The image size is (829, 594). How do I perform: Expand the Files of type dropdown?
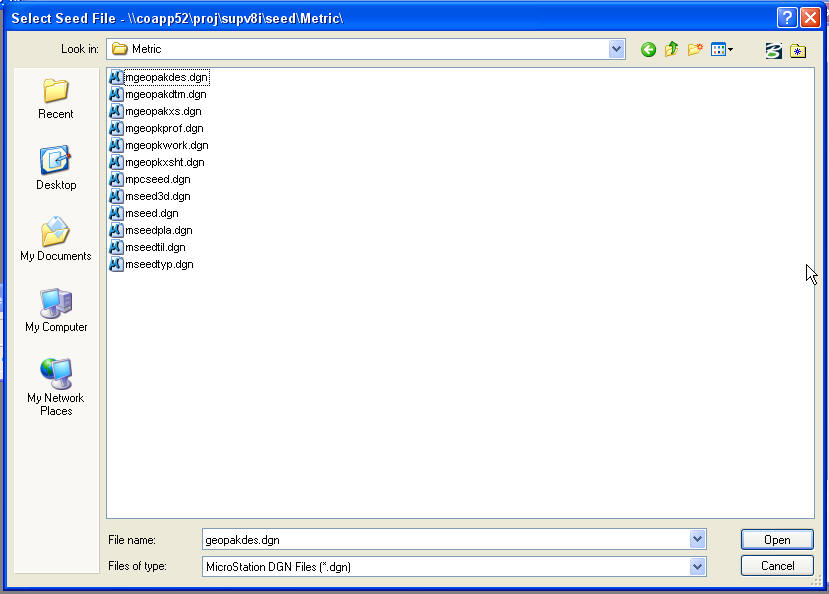(697, 567)
